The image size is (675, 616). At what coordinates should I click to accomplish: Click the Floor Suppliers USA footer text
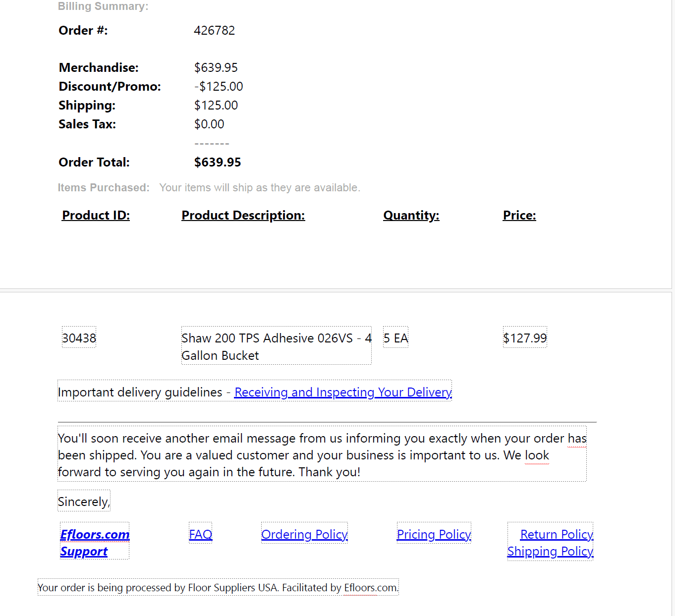pos(232,587)
